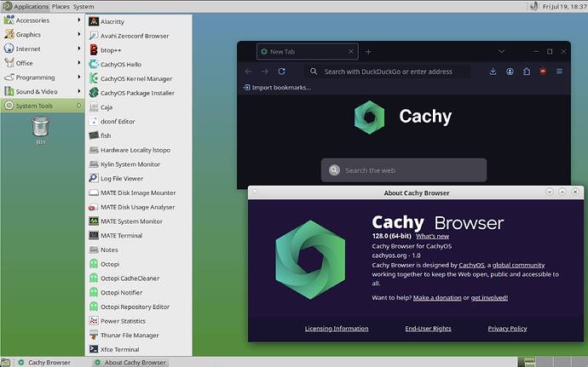Click the browser address bar
The image size is (588, 367).
388,72
